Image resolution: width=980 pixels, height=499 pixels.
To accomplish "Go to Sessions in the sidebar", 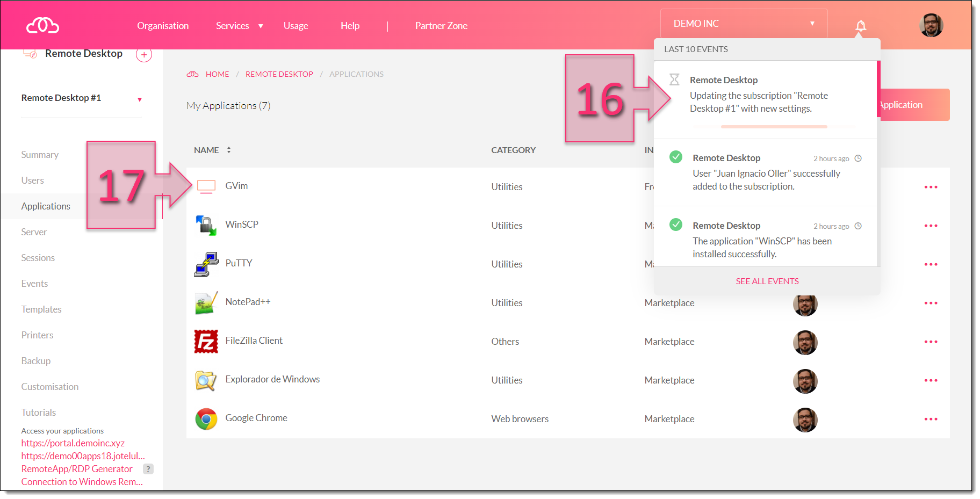I will click(x=38, y=258).
